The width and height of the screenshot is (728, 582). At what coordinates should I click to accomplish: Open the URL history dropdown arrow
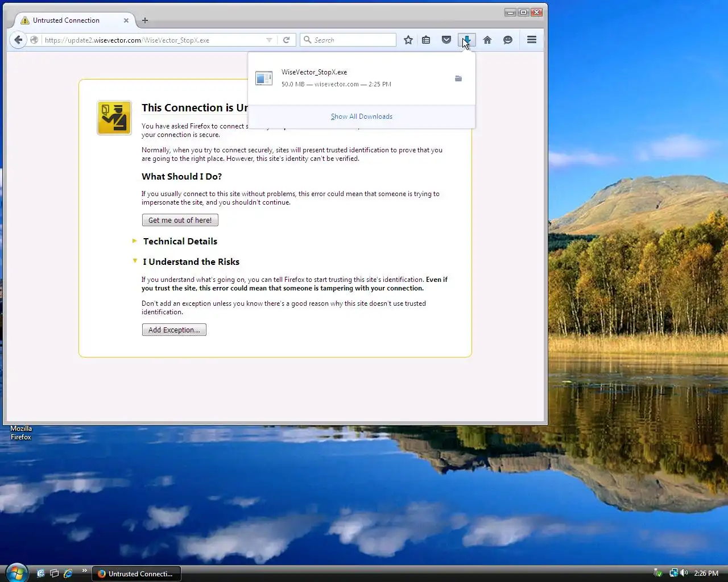[269, 40]
